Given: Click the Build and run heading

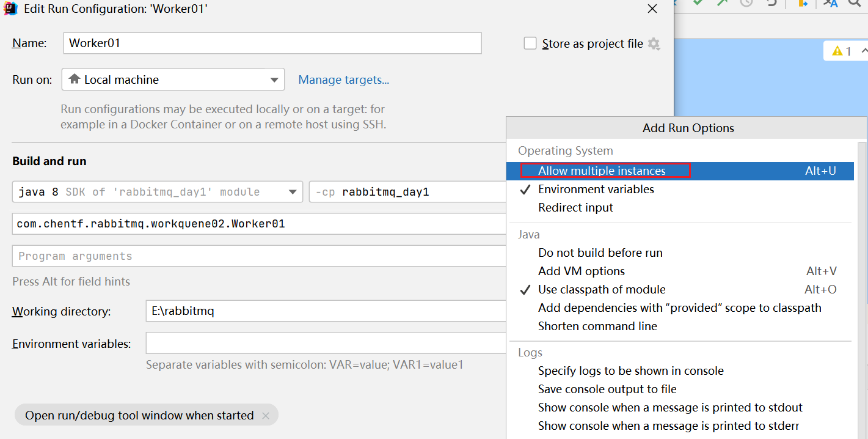Looking at the screenshot, I should [x=49, y=161].
